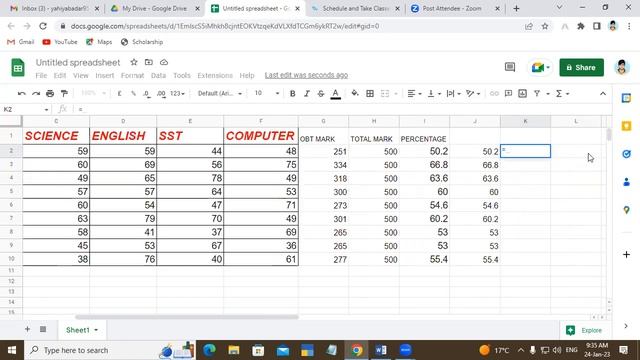640x360 pixels.
Task: Star the Untitled spreadsheet
Action: click(133, 62)
